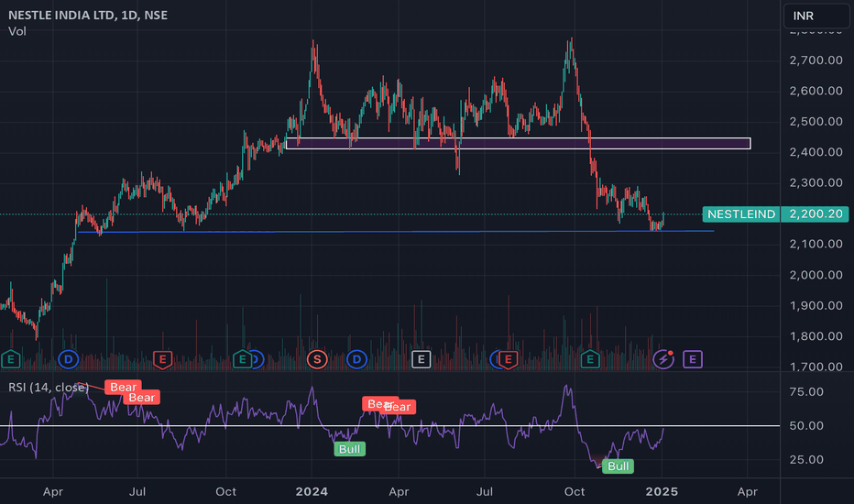
Task: Click the purple lightning bolt event icon
Action: [x=662, y=359]
